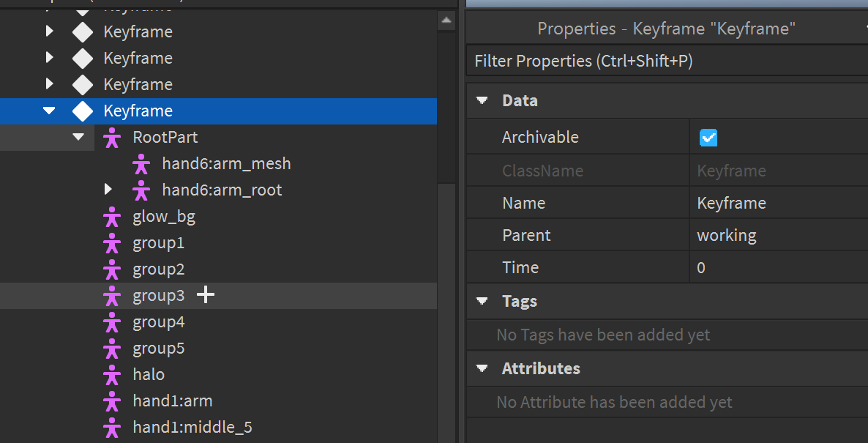Click the group4 pose icon

click(112, 322)
